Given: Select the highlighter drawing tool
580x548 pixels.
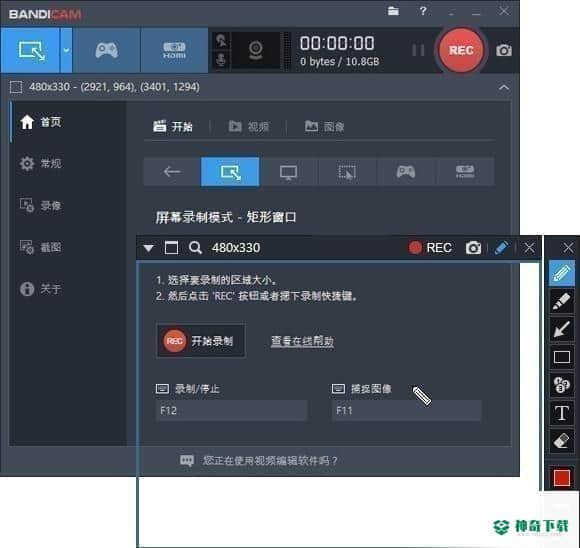Looking at the screenshot, I should [x=562, y=301].
